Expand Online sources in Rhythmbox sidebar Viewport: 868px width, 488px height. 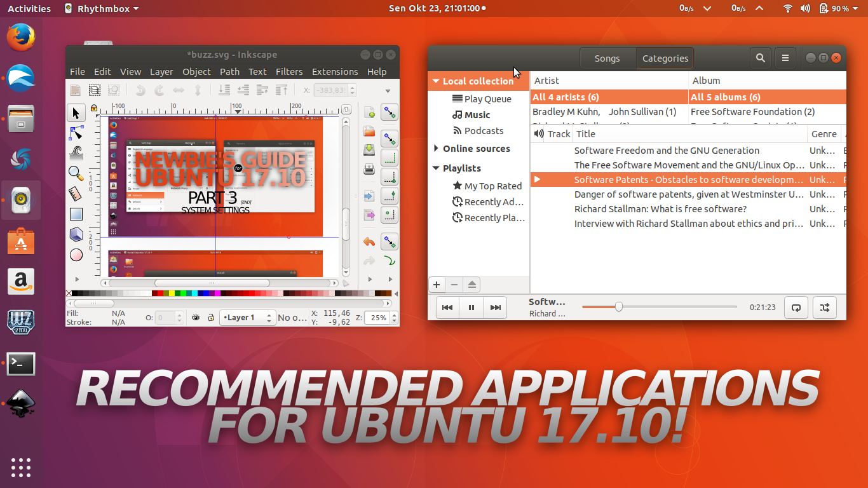[x=436, y=149]
